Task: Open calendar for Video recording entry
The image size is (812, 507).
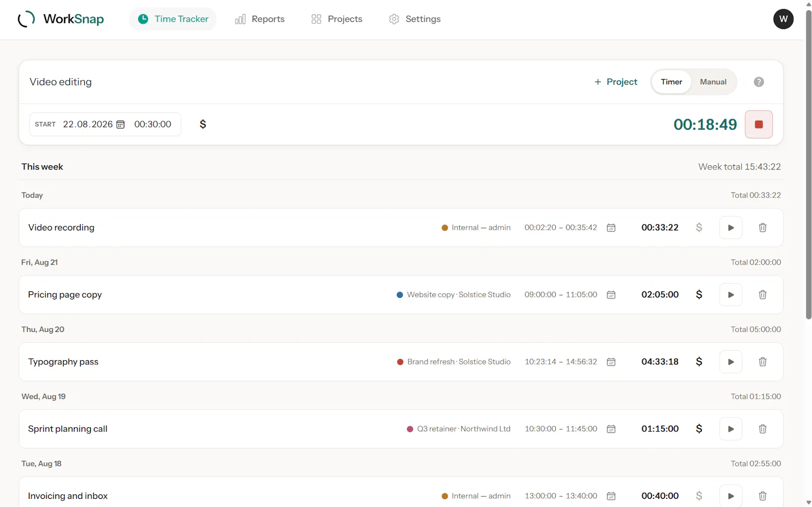Action: click(611, 228)
